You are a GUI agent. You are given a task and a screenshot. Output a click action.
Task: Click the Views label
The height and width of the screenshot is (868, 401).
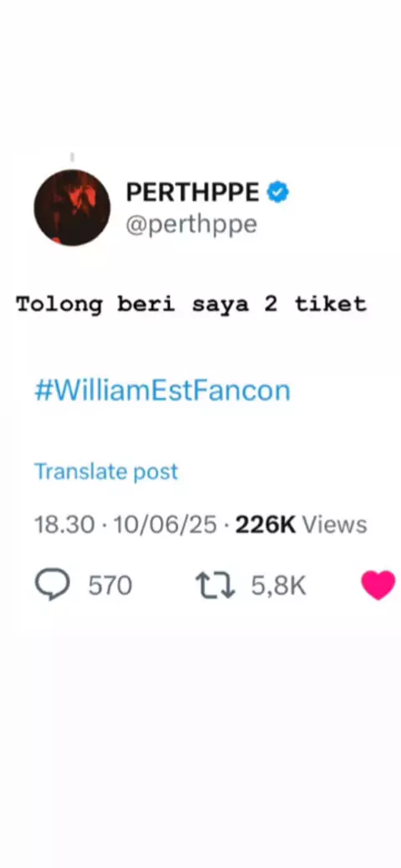click(x=335, y=525)
